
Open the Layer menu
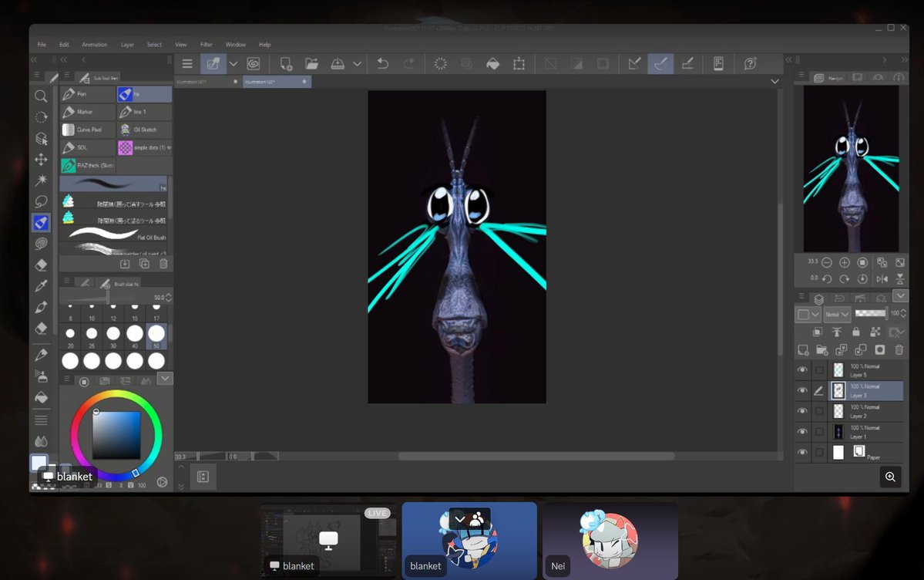pyautogui.click(x=127, y=44)
